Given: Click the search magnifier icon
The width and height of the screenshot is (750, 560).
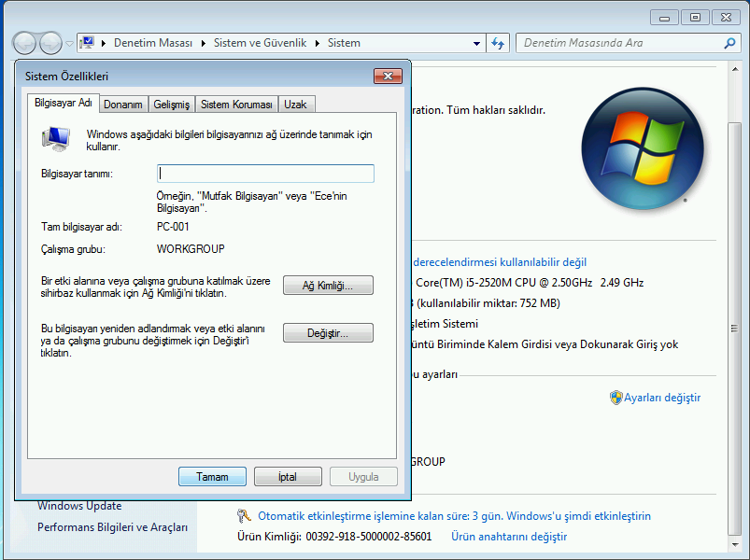Looking at the screenshot, I should (729, 43).
